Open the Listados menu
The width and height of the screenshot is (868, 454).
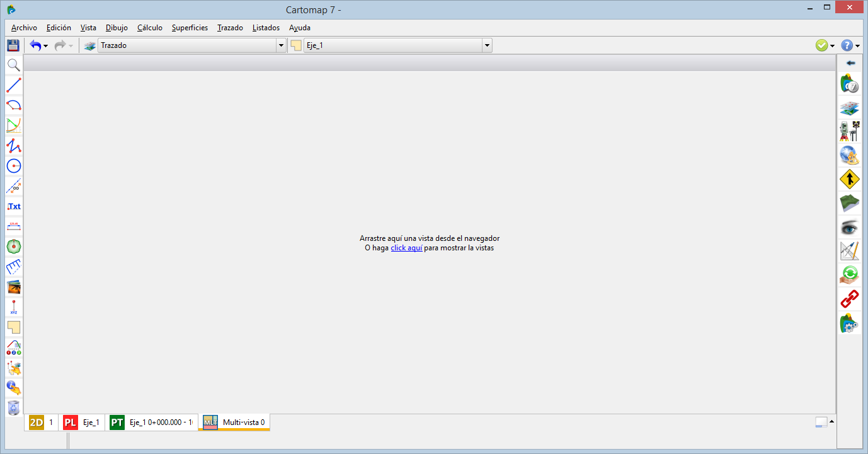coord(266,28)
